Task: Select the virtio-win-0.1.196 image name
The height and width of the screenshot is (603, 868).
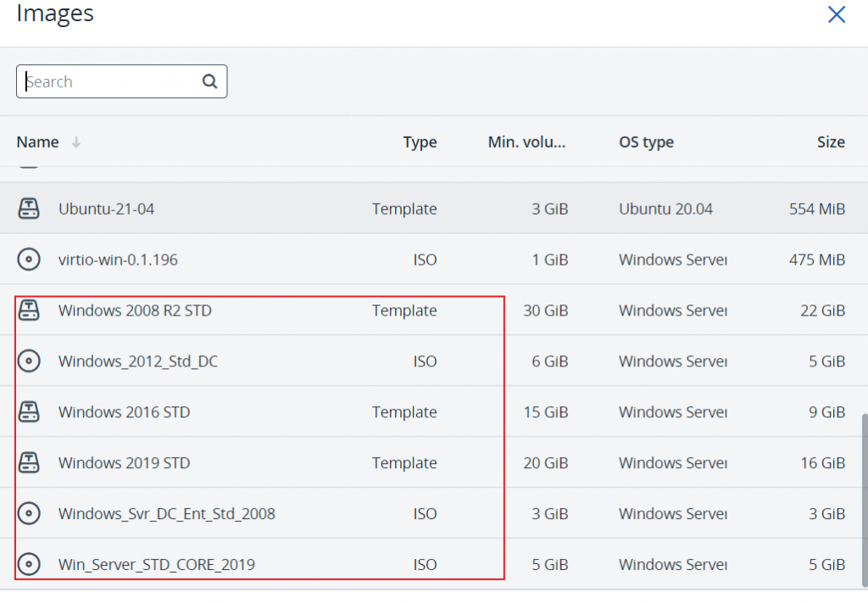Action: (118, 260)
